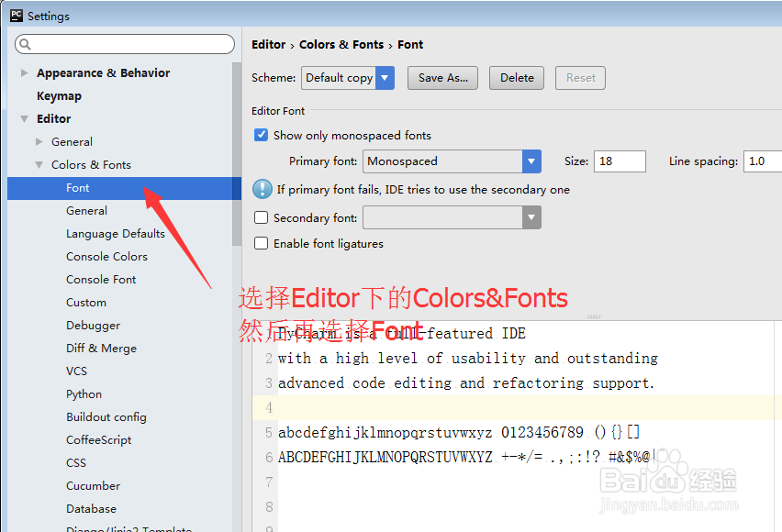Collapse Colors & Fonts node
Screen dimensions: 782x532
pyautogui.click(x=39, y=164)
